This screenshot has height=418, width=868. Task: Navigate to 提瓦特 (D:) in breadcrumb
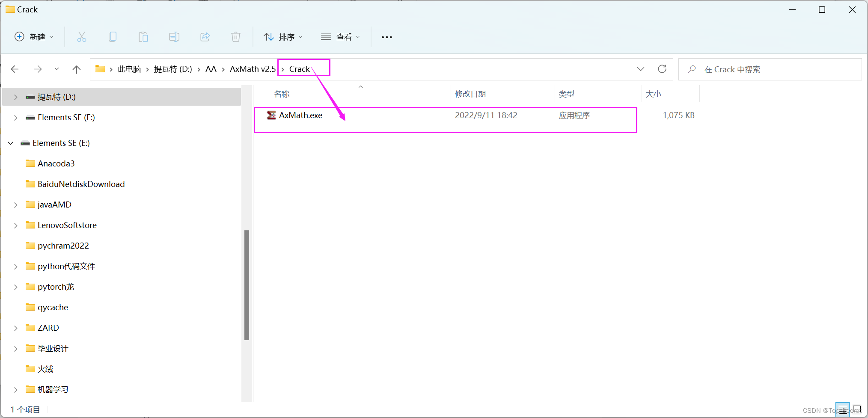point(173,69)
